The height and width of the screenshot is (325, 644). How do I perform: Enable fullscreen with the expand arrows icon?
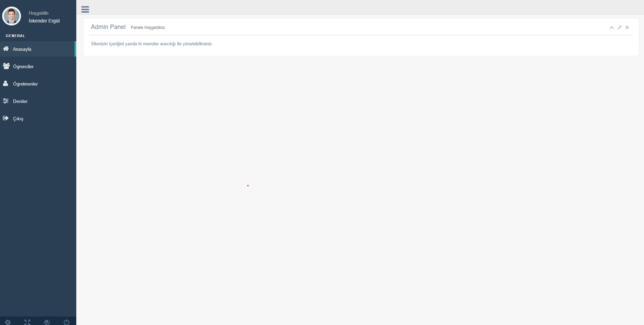[x=27, y=322]
